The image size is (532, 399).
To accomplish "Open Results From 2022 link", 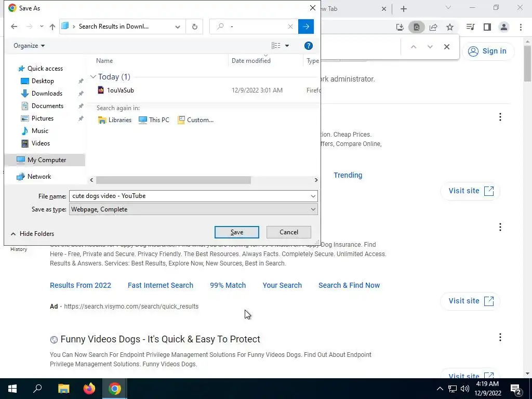I will click(x=81, y=285).
